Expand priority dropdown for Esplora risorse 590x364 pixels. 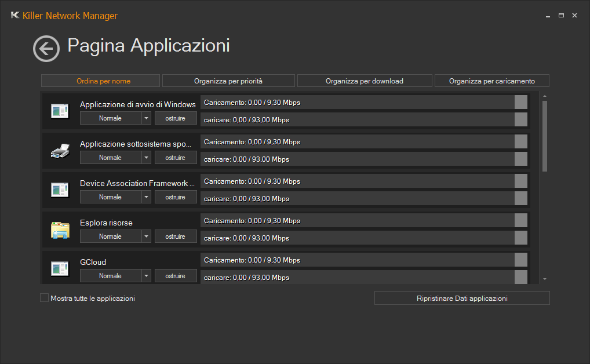(x=146, y=236)
